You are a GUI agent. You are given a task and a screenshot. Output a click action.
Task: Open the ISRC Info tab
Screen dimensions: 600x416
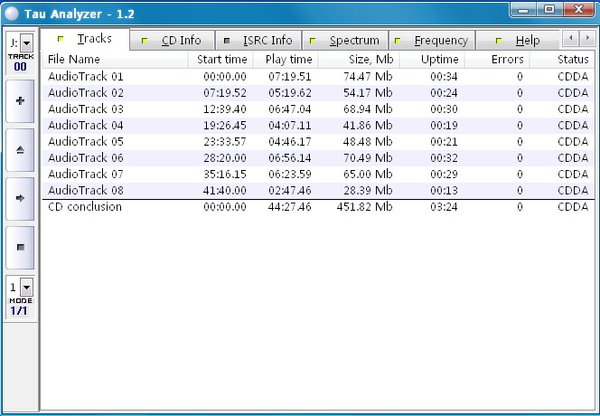pyautogui.click(x=259, y=40)
